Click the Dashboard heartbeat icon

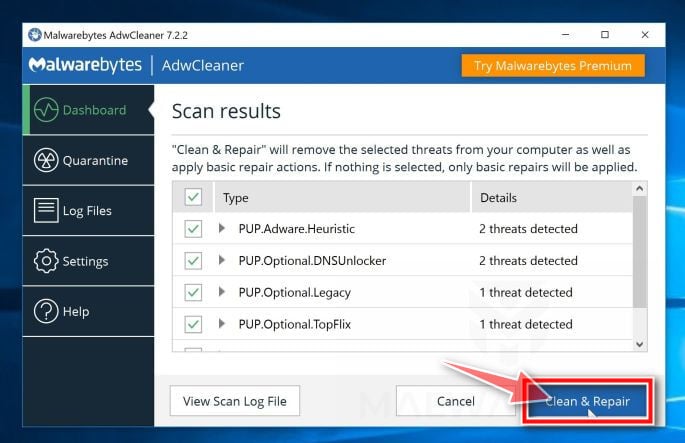point(46,110)
